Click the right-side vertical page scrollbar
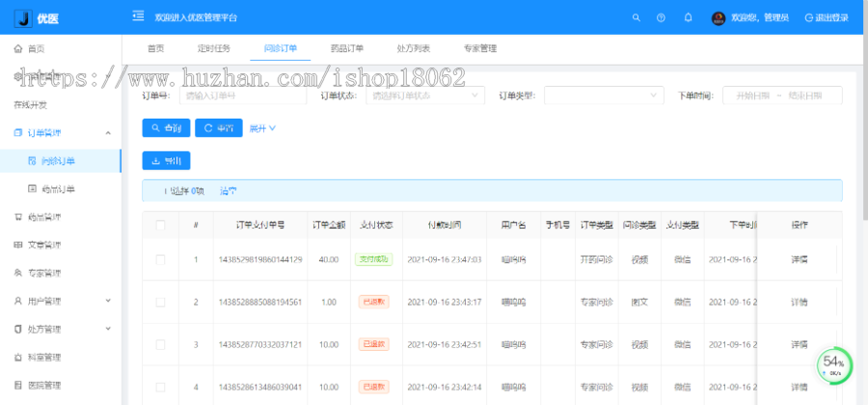This screenshot has height=405, width=868. tap(865, 111)
